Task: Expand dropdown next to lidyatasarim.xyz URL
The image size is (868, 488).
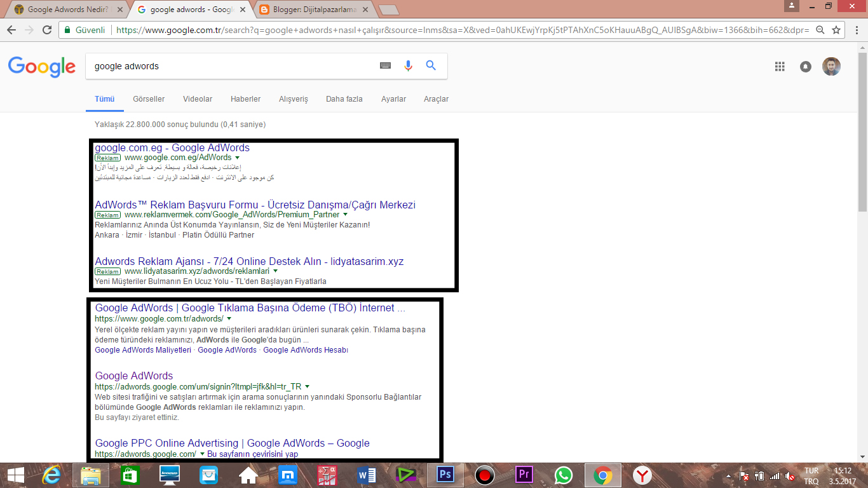Action: [x=275, y=271]
